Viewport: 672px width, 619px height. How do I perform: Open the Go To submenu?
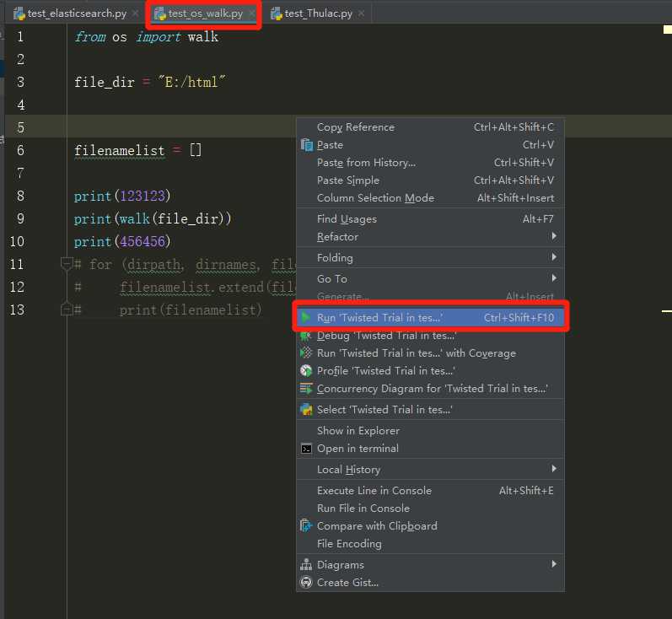point(430,278)
